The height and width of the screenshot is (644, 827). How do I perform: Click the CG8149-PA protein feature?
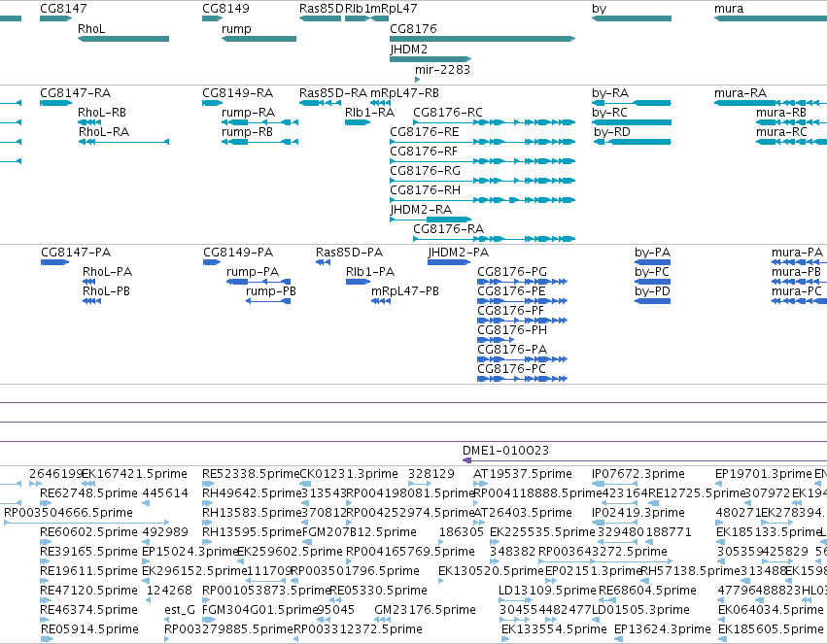212,262
